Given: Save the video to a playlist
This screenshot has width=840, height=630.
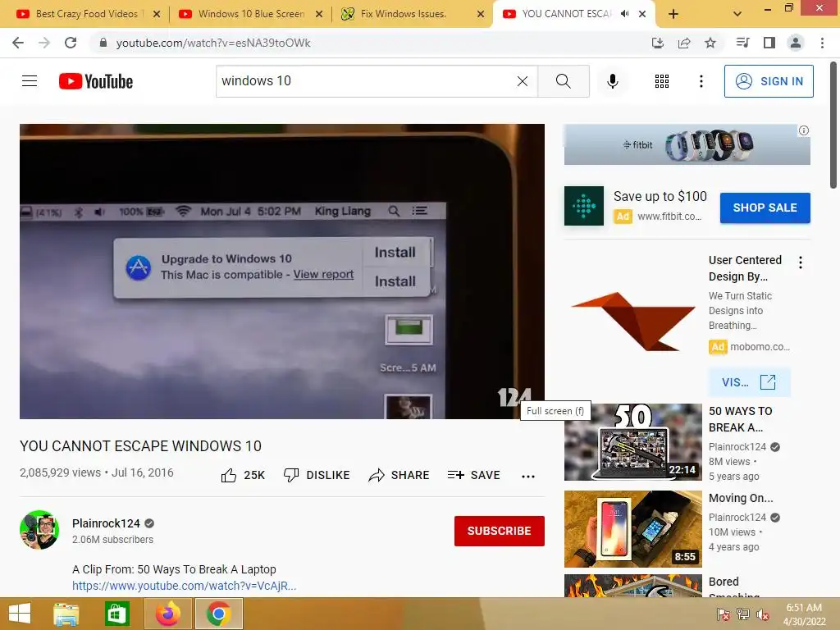Looking at the screenshot, I should 473,475.
